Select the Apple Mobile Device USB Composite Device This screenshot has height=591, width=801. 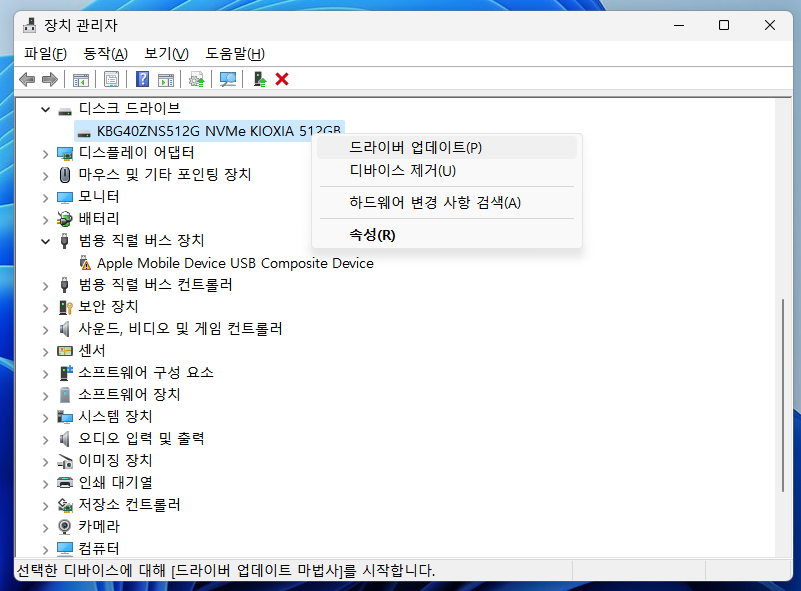point(227,263)
